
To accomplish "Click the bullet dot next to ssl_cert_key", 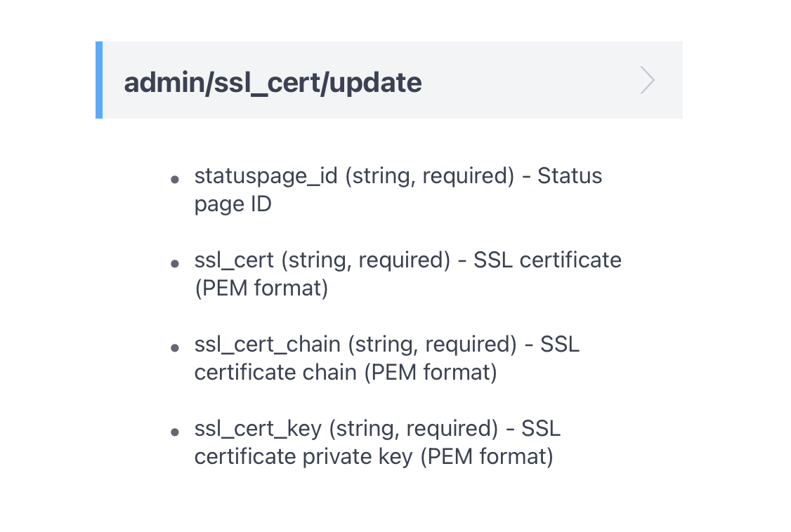I will pos(175,432).
